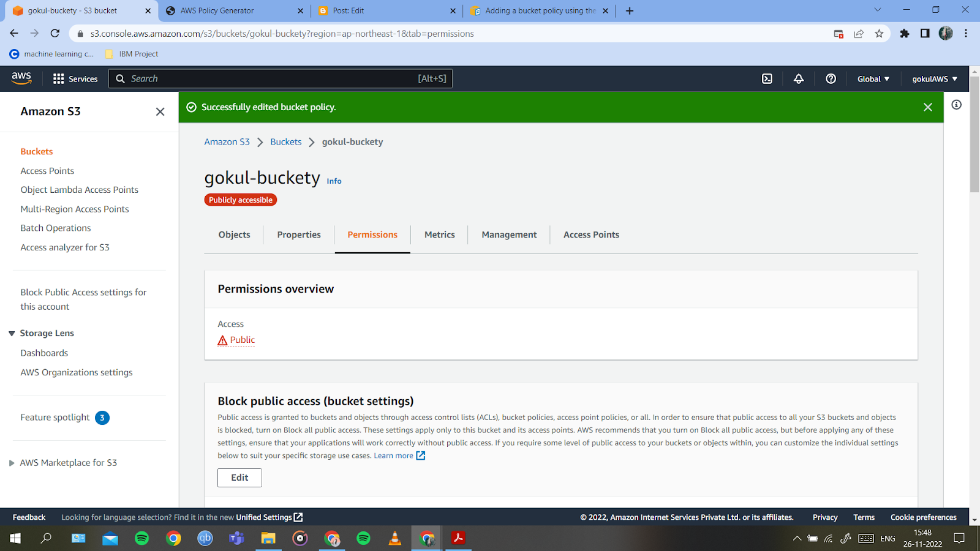Image resolution: width=980 pixels, height=551 pixels.
Task: Close the Amazon S3 navigation sidebar
Action: [x=160, y=111]
